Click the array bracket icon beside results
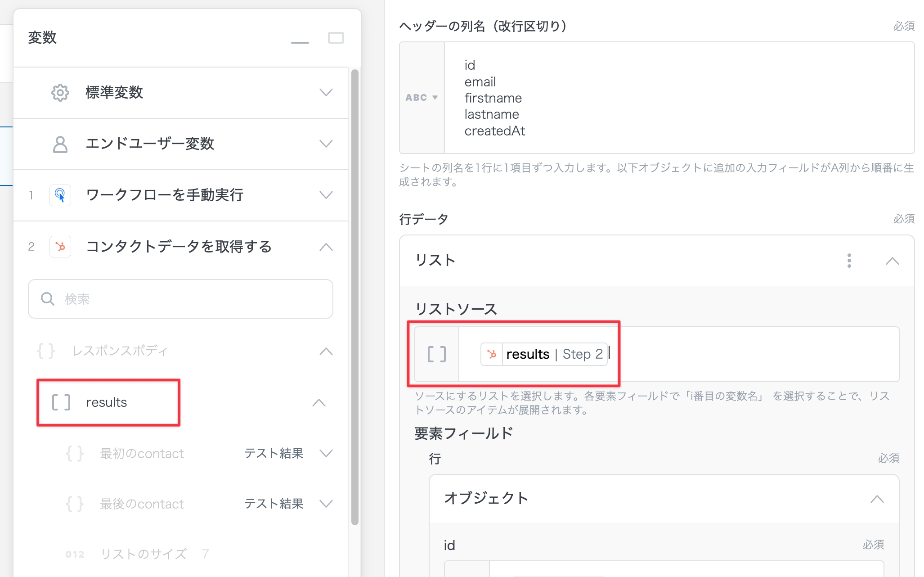 pos(61,402)
